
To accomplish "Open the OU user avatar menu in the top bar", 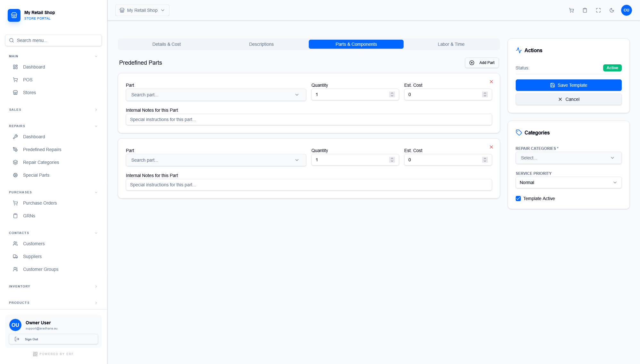I will [626, 10].
